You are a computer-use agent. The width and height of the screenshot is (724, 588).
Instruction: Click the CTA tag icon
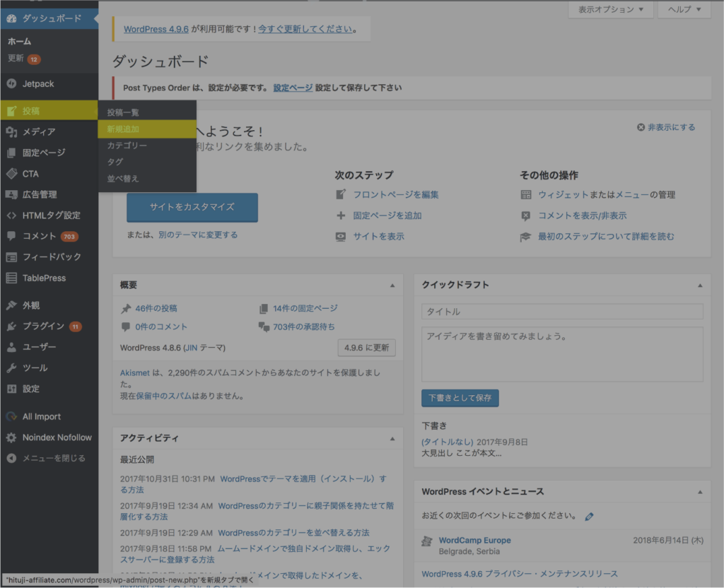(11, 174)
